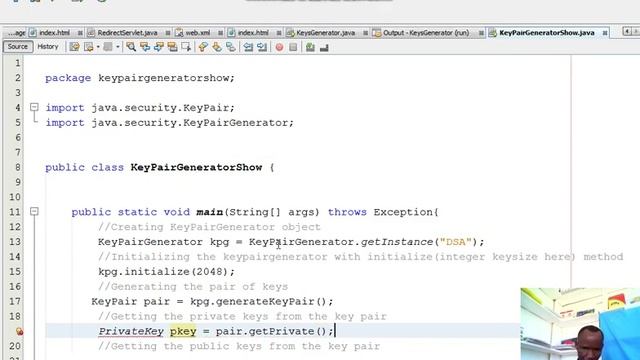The width and height of the screenshot is (640, 360).
Task: Close the RedirectServlet.java tab
Action: click(x=168, y=33)
